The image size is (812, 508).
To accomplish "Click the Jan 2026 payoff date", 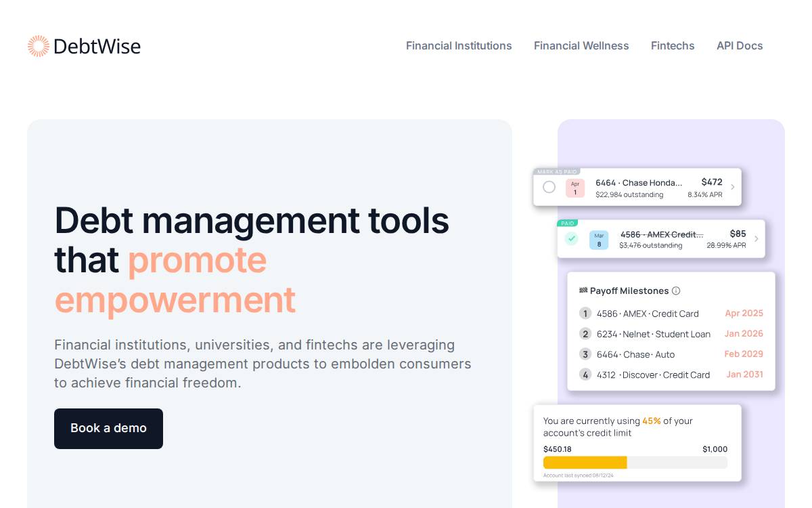I will tap(744, 333).
